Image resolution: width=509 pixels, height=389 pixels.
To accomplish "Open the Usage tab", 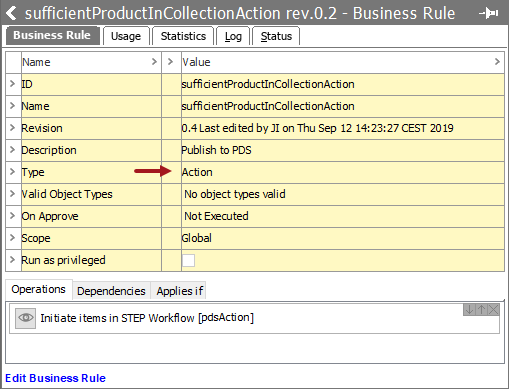I will 126,36.
